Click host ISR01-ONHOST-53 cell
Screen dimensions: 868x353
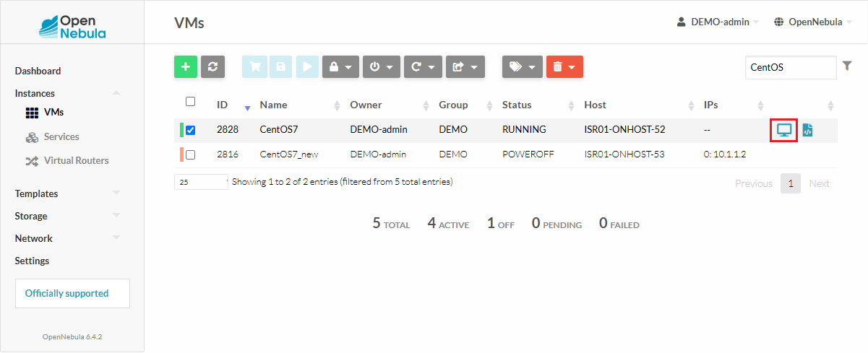[624, 154]
